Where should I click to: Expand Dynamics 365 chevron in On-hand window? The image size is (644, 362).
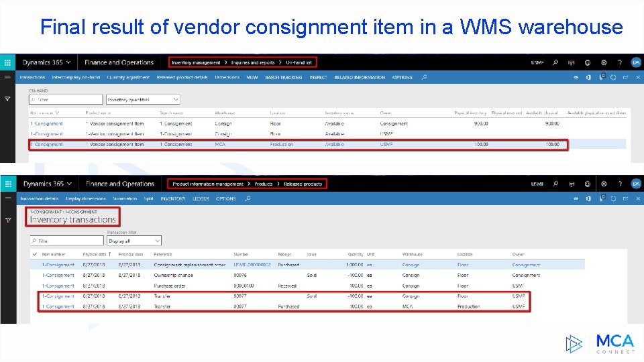68,62
